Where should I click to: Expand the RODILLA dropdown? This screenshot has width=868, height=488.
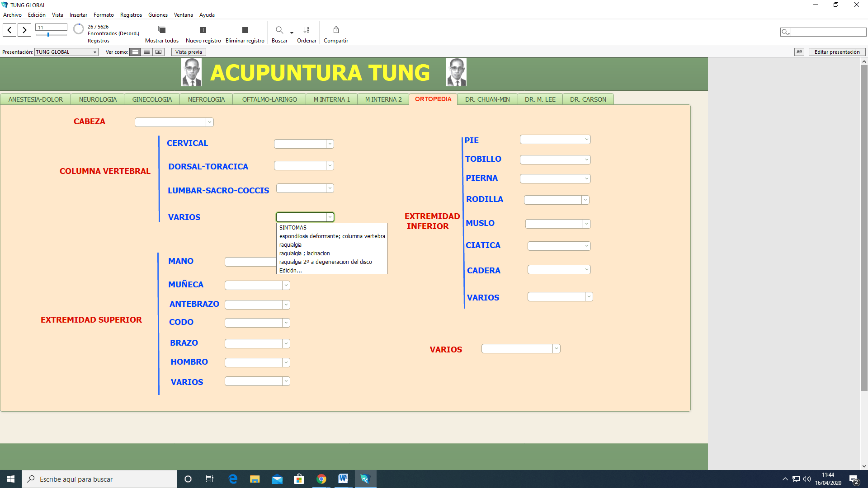pyautogui.click(x=585, y=200)
